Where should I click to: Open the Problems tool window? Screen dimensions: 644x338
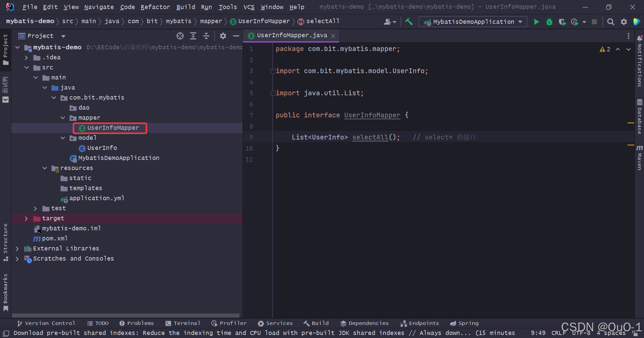(137, 323)
